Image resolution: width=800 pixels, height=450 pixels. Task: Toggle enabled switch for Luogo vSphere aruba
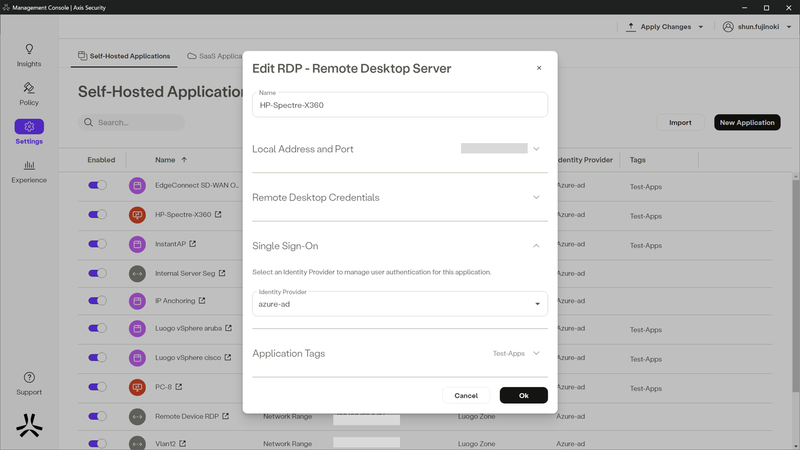(x=97, y=328)
